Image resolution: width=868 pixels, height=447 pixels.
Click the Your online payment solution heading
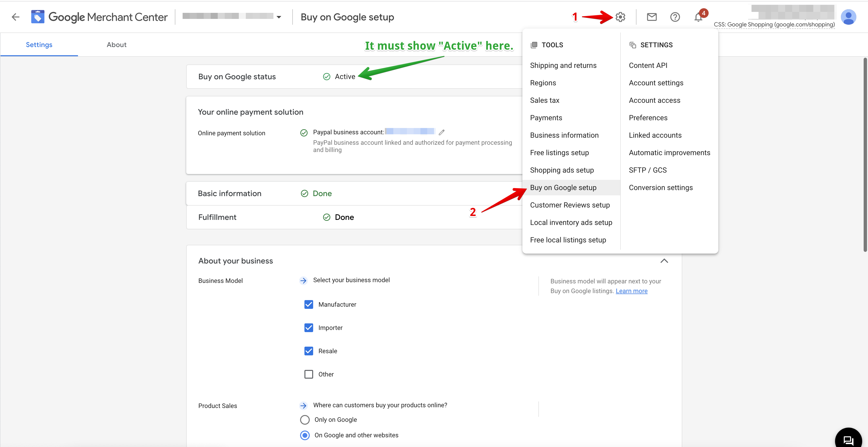click(x=250, y=112)
